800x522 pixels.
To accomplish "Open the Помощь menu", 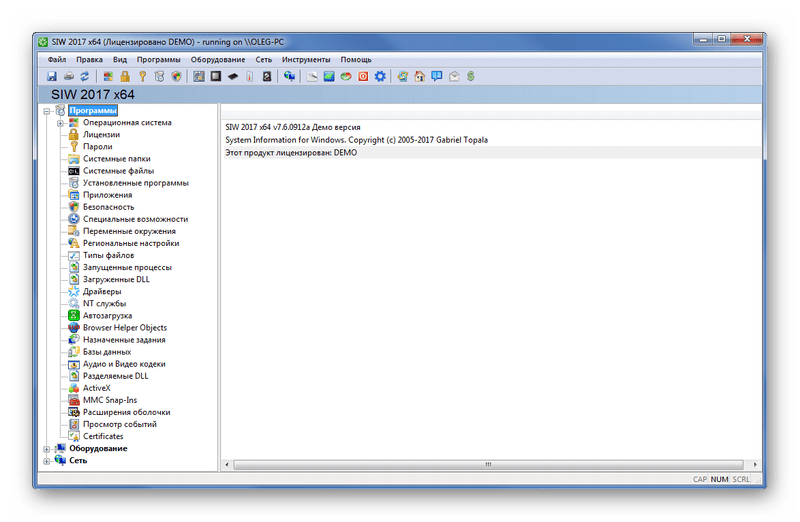I will 356,60.
